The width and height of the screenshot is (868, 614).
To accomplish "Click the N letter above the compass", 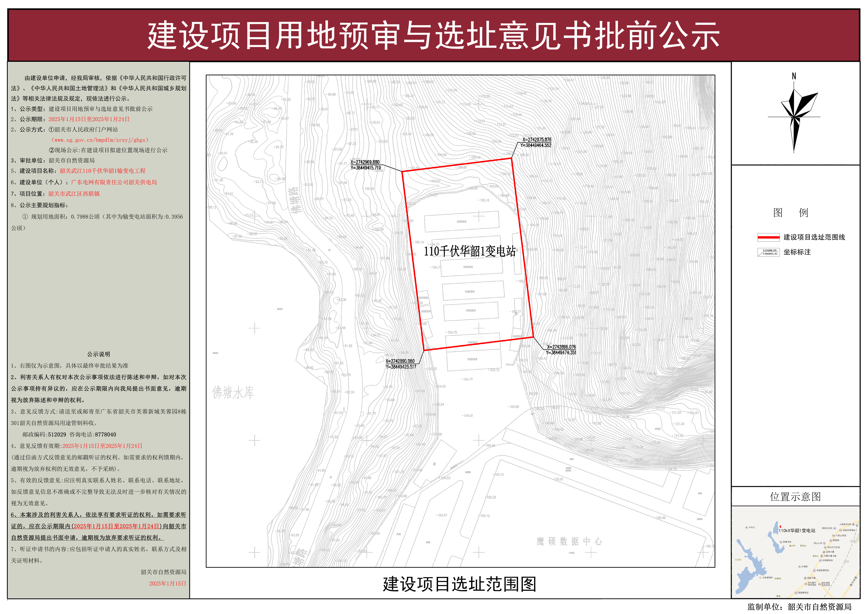I will pyautogui.click(x=794, y=76).
